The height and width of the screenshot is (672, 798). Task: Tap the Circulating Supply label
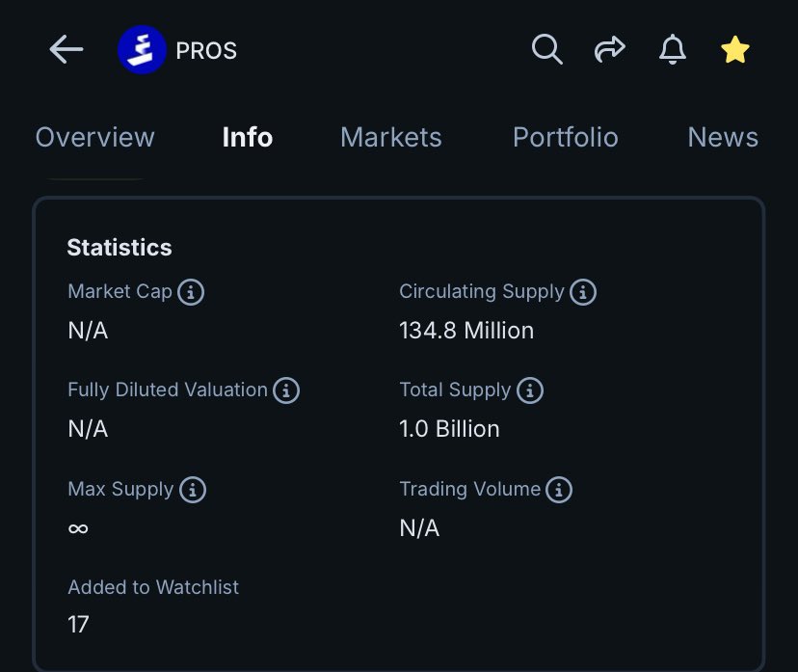coord(482,292)
